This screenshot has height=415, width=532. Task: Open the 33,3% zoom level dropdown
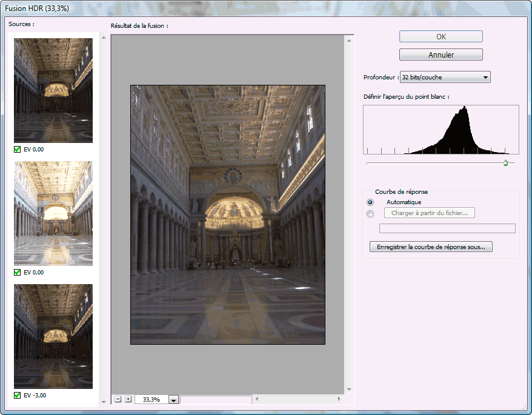click(x=173, y=400)
